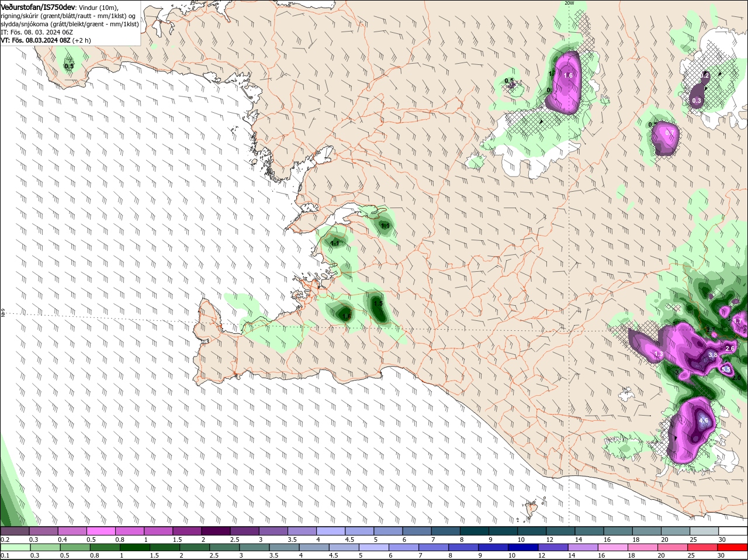Image resolution: width=748 pixels, height=560 pixels.
Task: Click the 'slydda/snjókoma' legend description line
Action: 70,24
